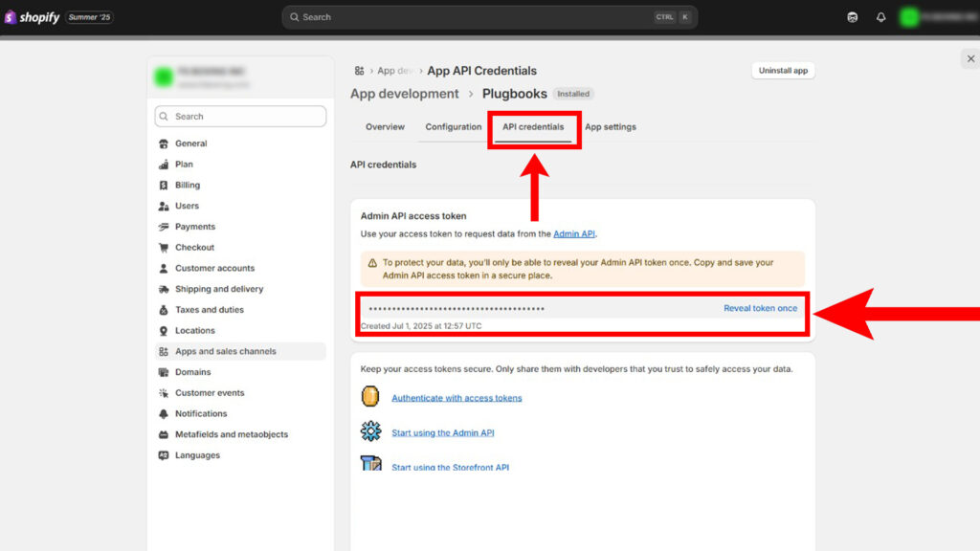The height and width of the screenshot is (551, 980).
Task: Open Metafields and metaobjects label
Action: click(x=232, y=435)
